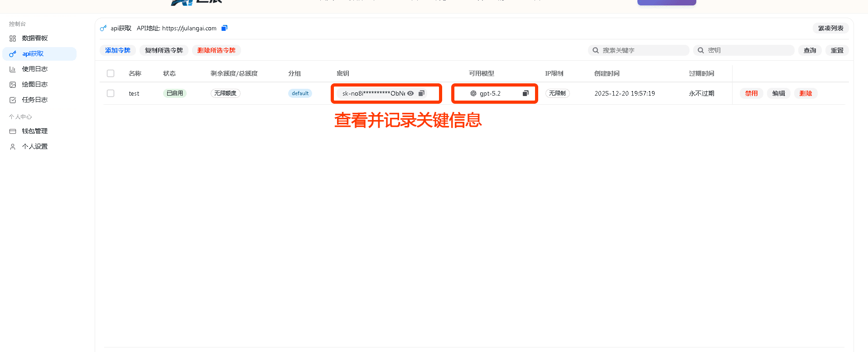
Task: Reveal the hidden key with the eye icon
Action: 410,93
